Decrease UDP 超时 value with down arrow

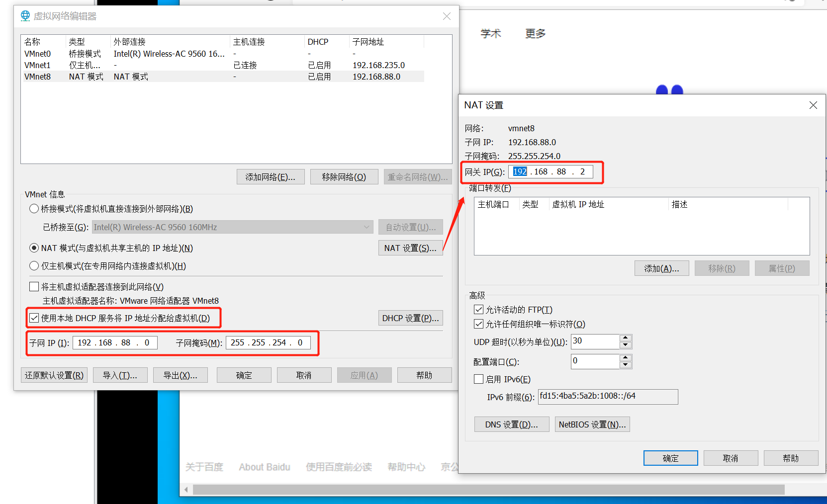click(x=626, y=345)
